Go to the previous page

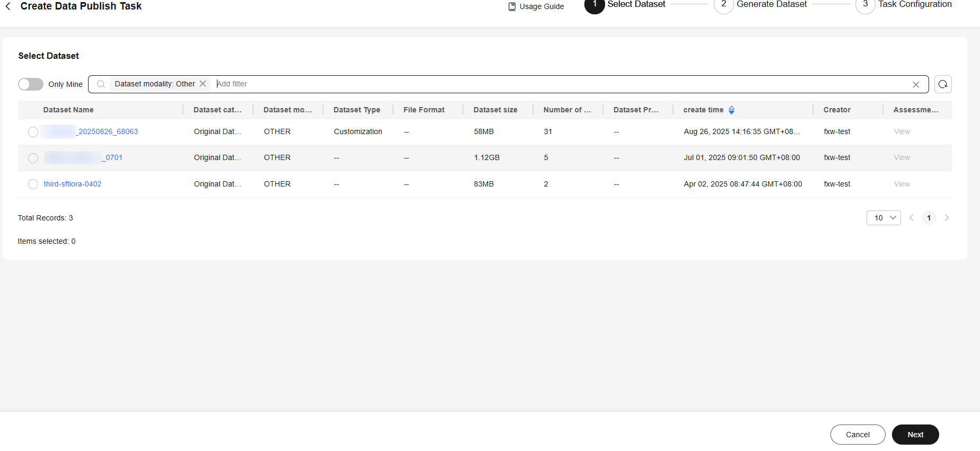tap(911, 218)
